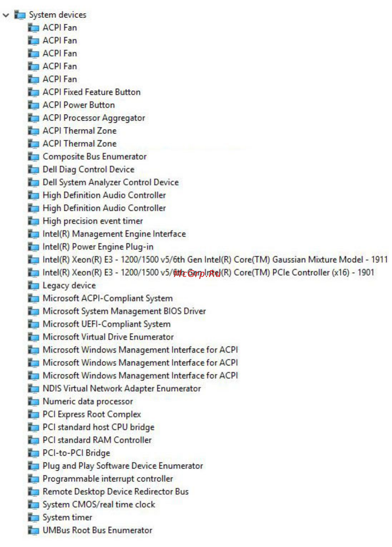Select Microsoft Virtual Drive Enumerator entry
Image resolution: width=392 pixels, height=547 pixels.
[x=108, y=337]
